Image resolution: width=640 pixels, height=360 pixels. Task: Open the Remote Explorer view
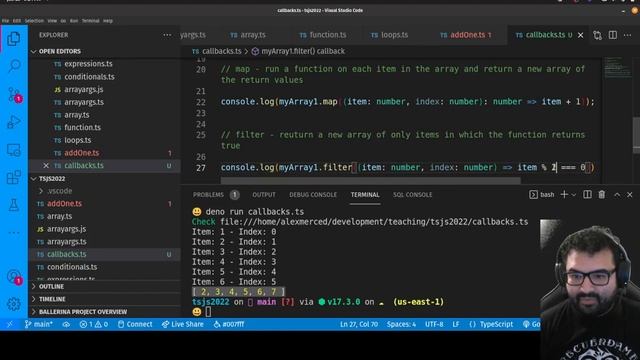pyautogui.click(x=14, y=150)
